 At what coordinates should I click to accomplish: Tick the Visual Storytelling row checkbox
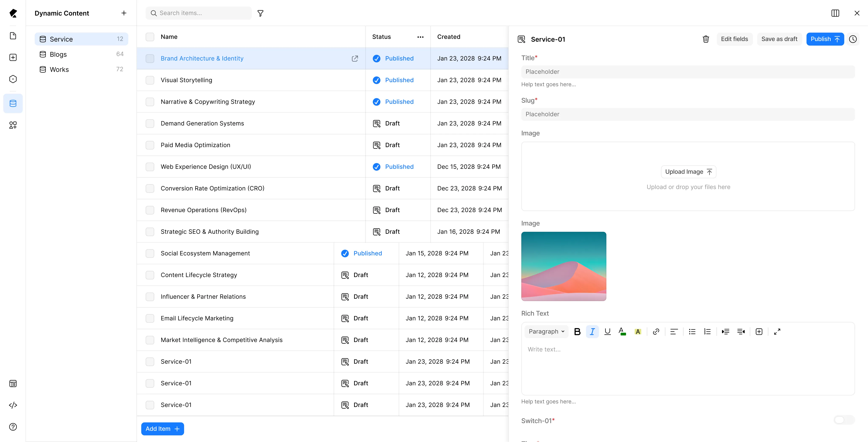pos(150,80)
